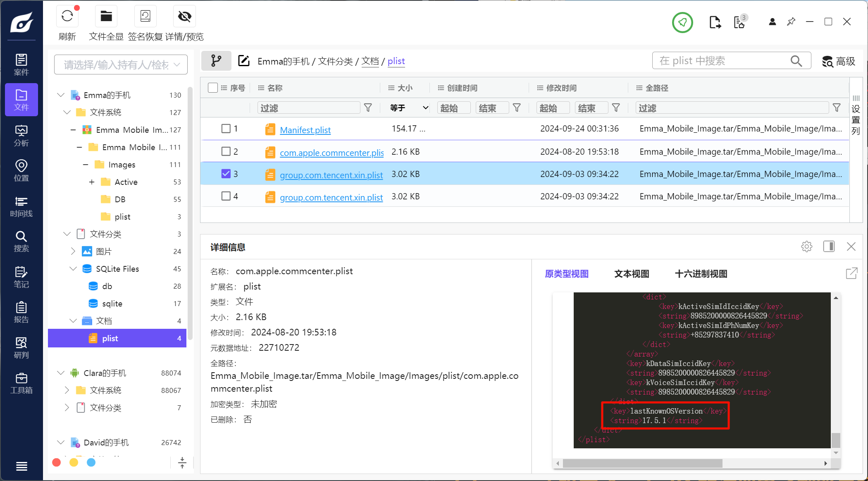Click the 刷新 refresh icon
This screenshot has height=481, width=868.
[67, 17]
